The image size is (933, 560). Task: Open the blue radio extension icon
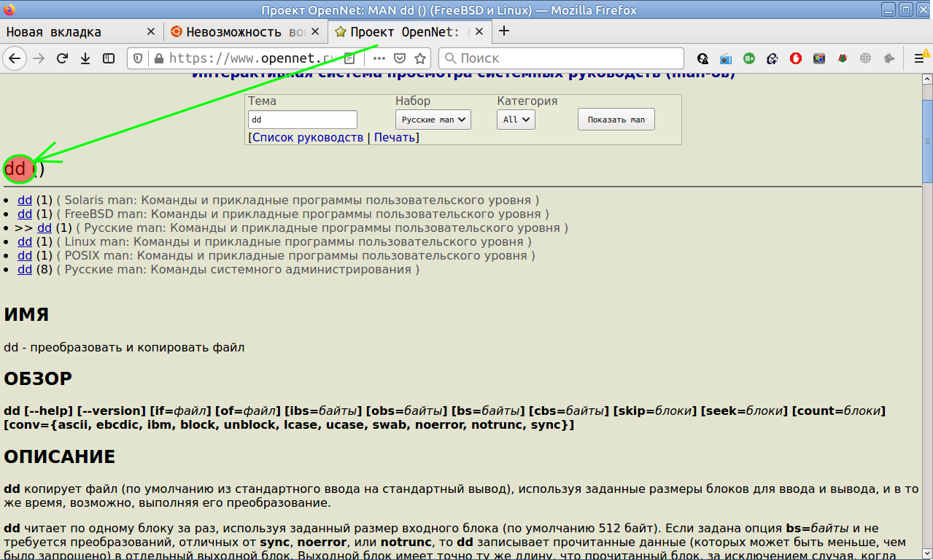coord(726,58)
